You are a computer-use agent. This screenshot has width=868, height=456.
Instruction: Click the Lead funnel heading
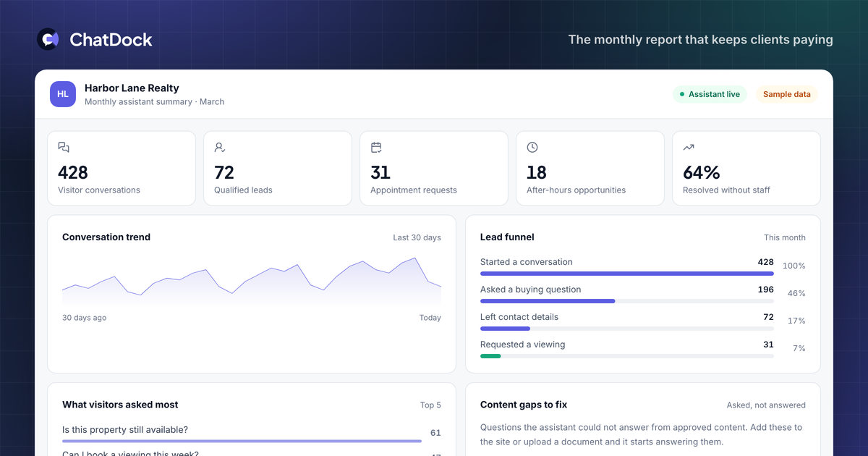coord(507,237)
